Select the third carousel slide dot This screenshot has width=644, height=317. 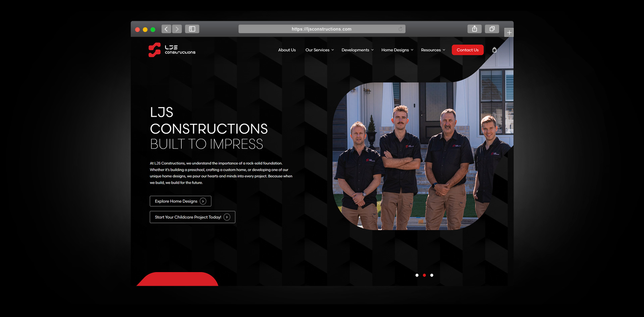point(432,275)
